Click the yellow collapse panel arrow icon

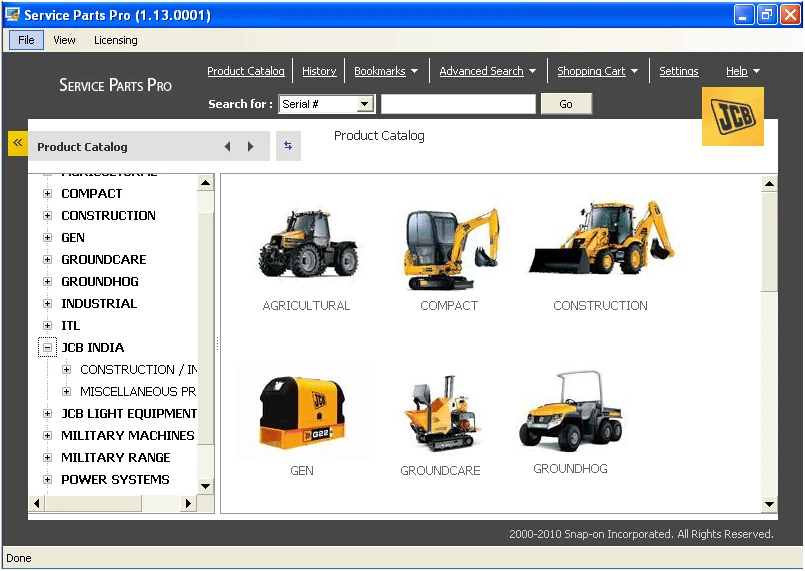[17, 143]
